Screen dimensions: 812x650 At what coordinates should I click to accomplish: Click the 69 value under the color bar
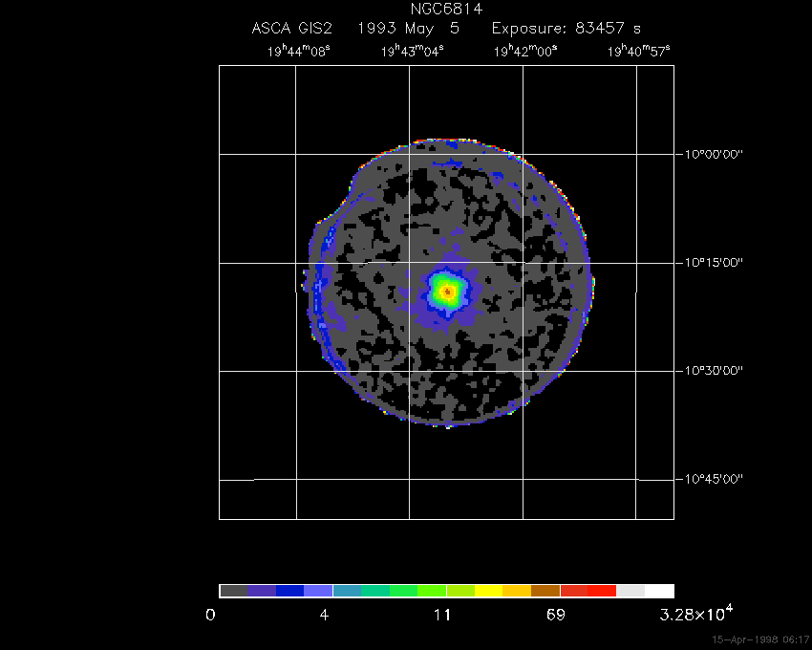click(x=556, y=616)
